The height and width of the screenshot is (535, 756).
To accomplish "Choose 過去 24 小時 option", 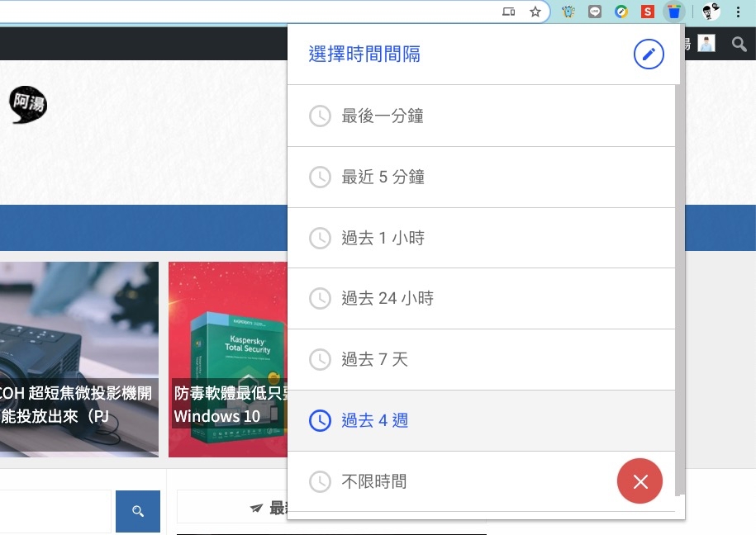I will [x=481, y=299].
